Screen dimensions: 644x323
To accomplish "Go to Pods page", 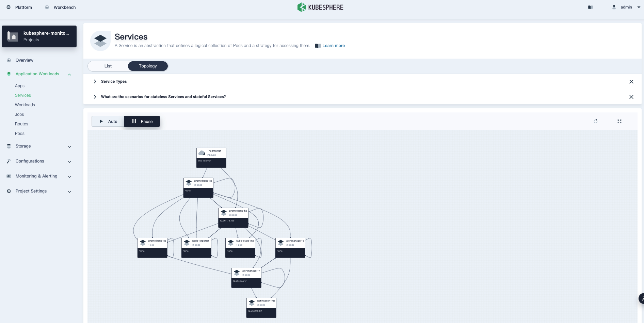I will (x=20, y=134).
